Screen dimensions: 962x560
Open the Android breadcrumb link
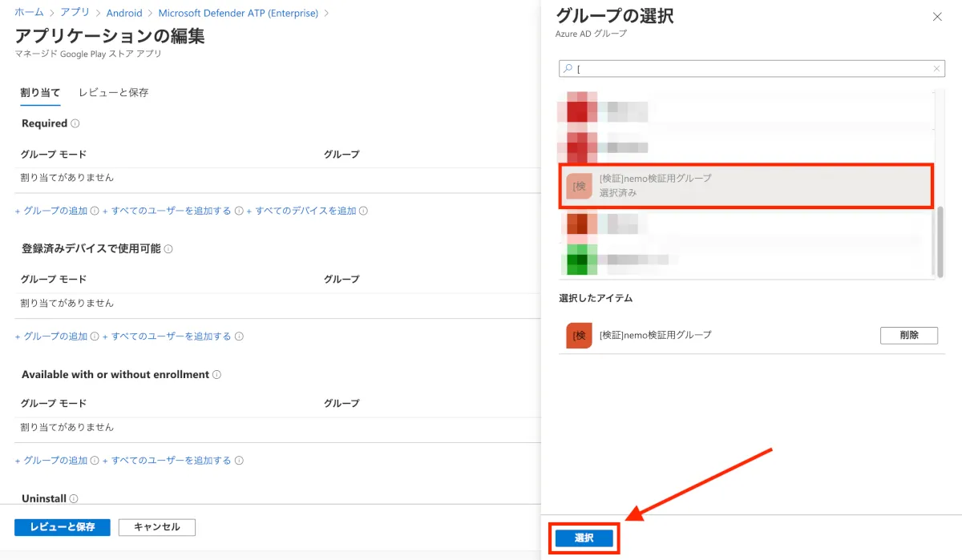pos(124,13)
